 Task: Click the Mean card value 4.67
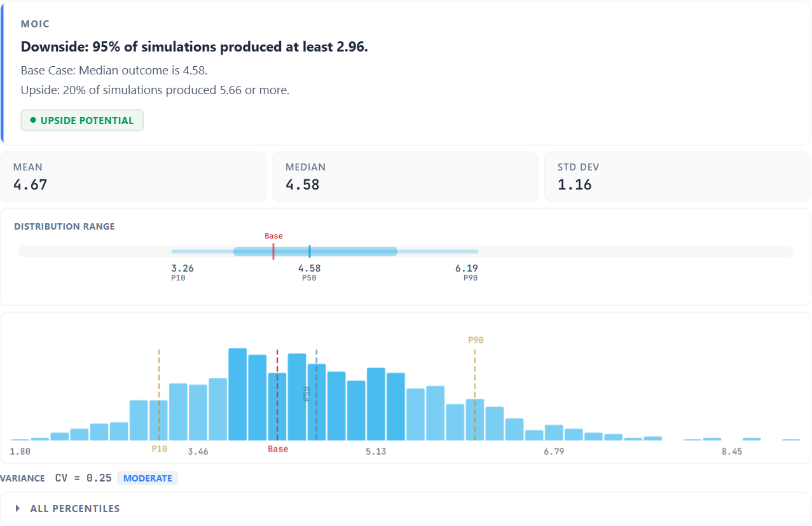pos(31,185)
